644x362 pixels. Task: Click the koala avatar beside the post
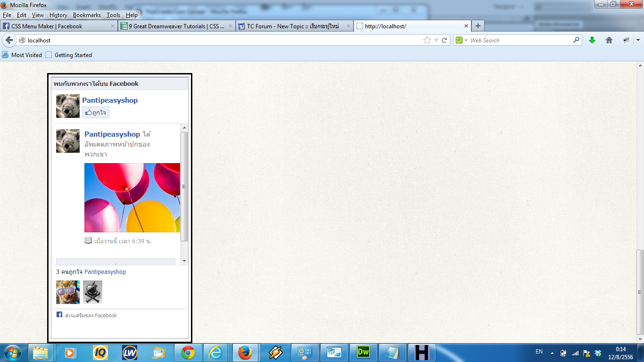tap(68, 141)
